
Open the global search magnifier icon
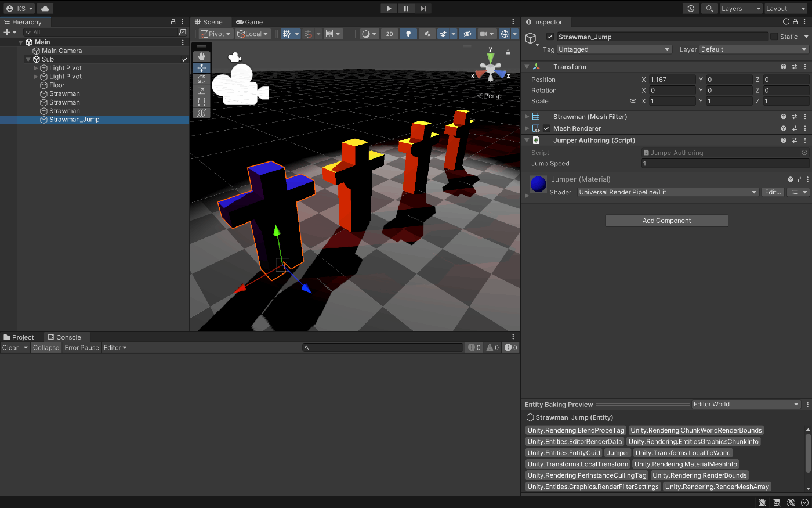click(709, 9)
